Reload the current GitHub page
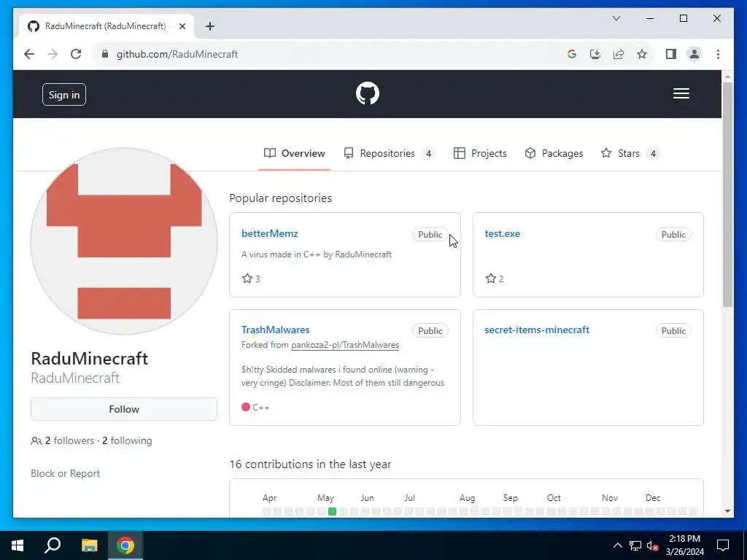The width and height of the screenshot is (747, 560). [76, 54]
